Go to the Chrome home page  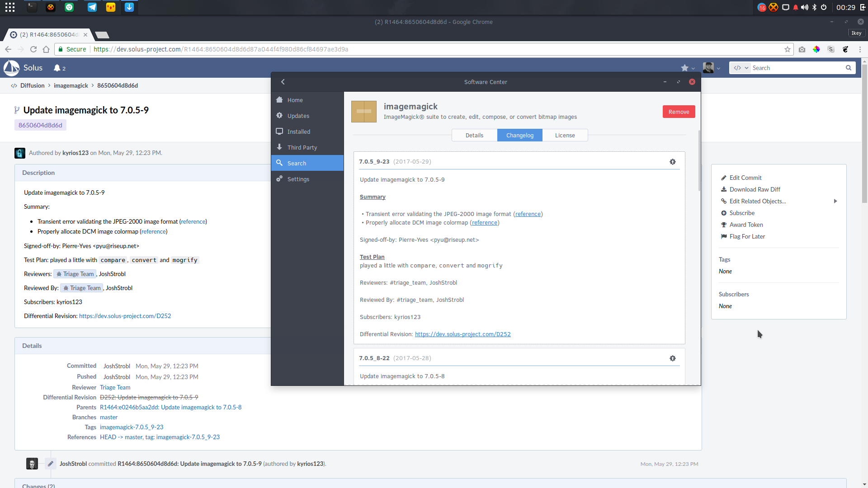[x=46, y=49]
